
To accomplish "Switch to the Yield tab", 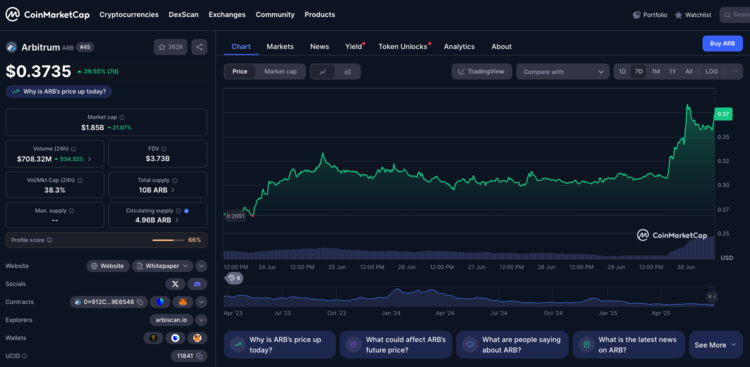I will [353, 46].
